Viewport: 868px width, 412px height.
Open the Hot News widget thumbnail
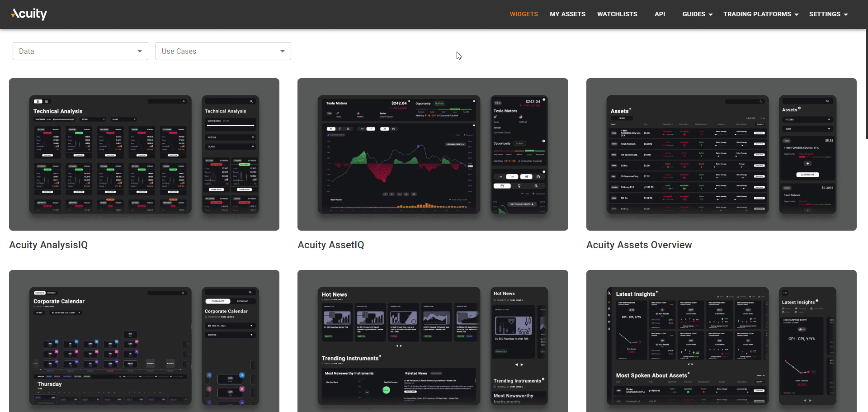pos(433,341)
